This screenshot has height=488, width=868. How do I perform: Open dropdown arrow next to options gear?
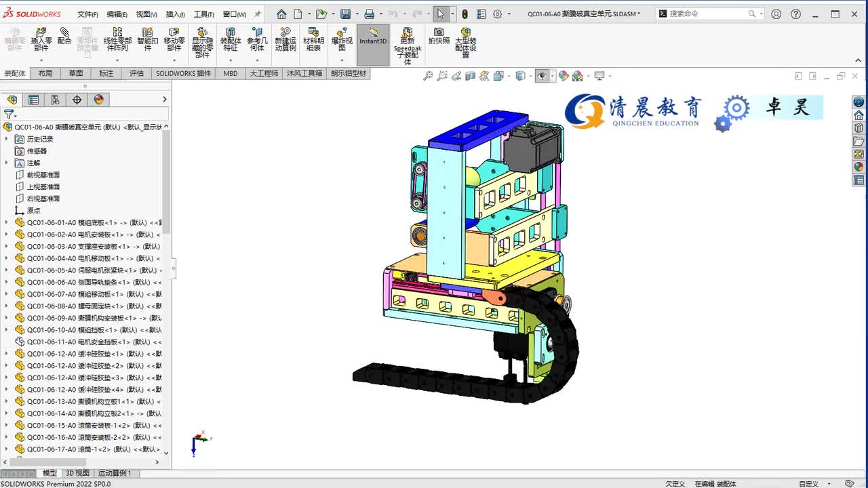click(x=508, y=14)
